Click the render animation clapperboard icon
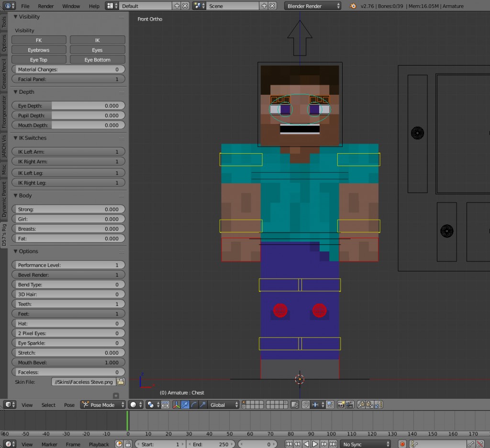This screenshot has width=490, height=448. (350, 405)
